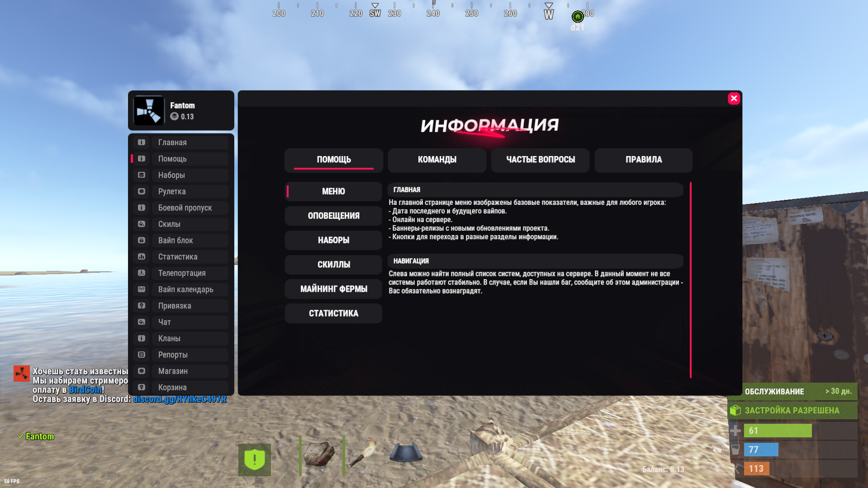Click the lock icon next to Вайп блок
Viewport: 868px width, 488px height.
(x=141, y=240)
